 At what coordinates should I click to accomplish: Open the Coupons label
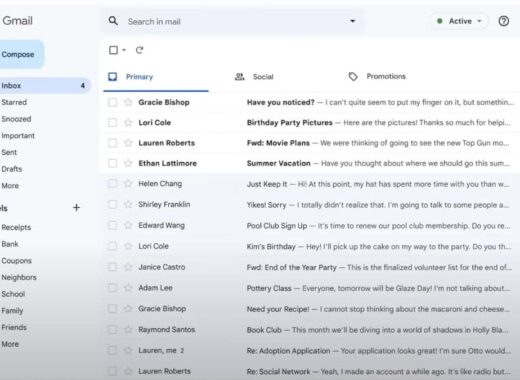16,261
